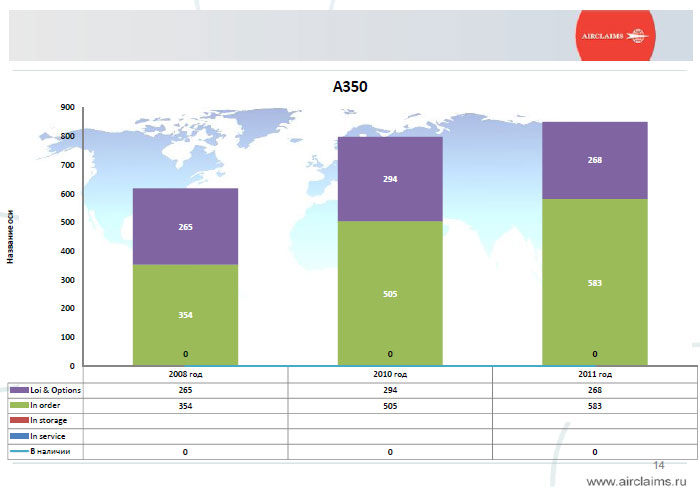
Task: Click the 0 data label on 2011 bar
Action: pyautogui.click(x=595, y=354)
